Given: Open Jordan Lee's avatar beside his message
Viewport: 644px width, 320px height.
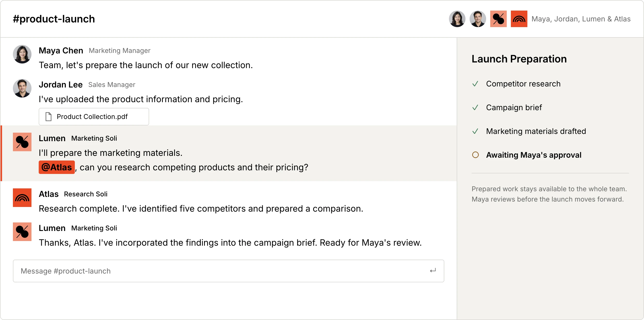Looking at the screenshot, I should coord(22,88).
